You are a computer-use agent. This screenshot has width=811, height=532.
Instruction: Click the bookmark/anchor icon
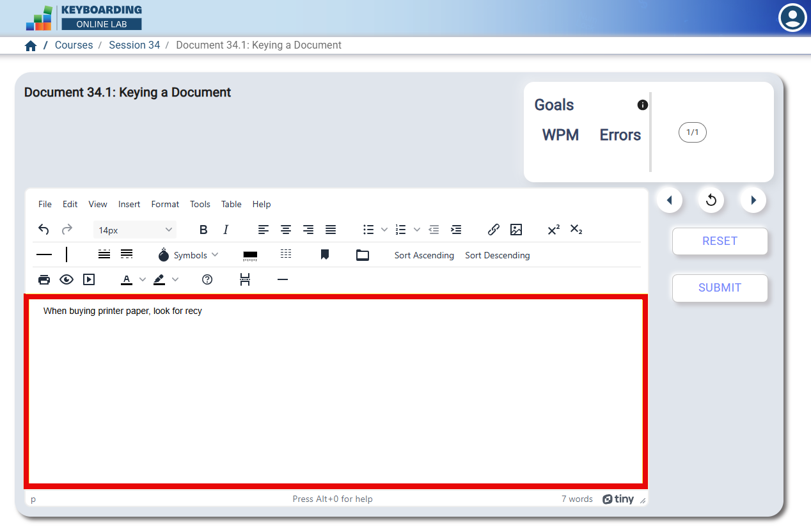(x=324, y=254)
